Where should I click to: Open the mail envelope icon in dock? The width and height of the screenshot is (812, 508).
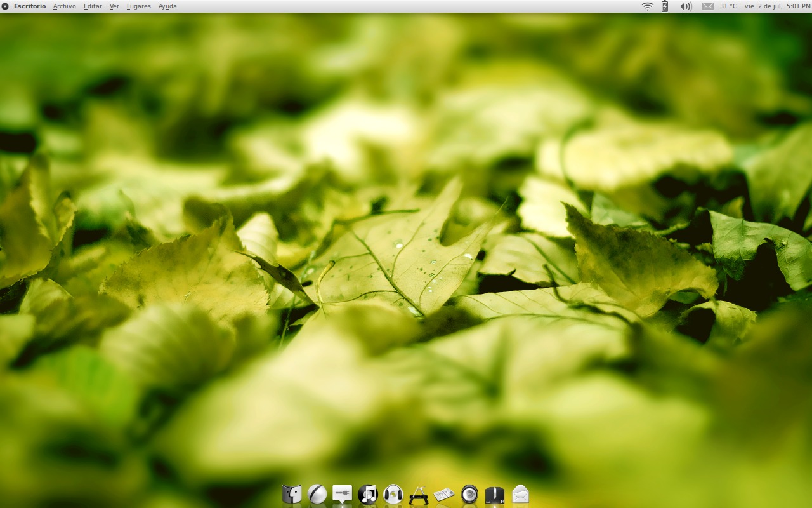(x=520, y=493)
